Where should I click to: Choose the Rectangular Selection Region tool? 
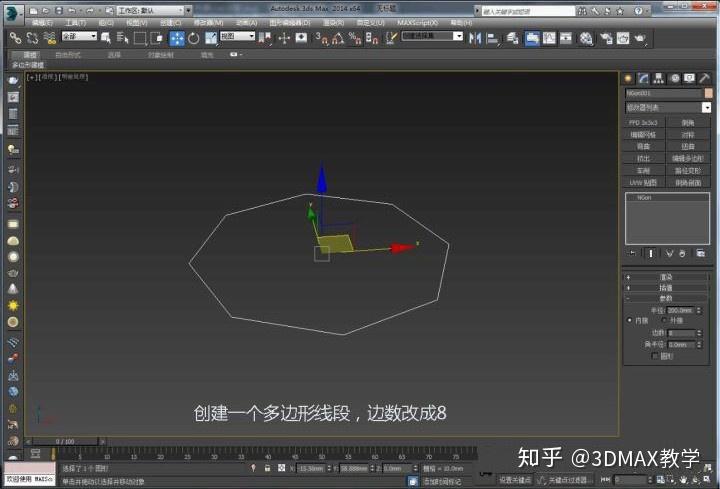(x=140, y=38)
